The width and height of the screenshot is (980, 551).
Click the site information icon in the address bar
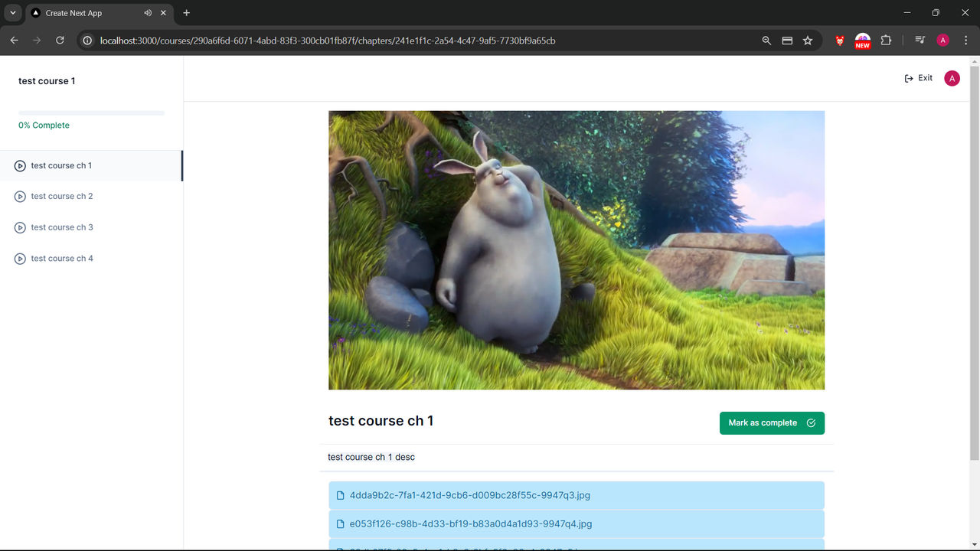pos(87,41)
